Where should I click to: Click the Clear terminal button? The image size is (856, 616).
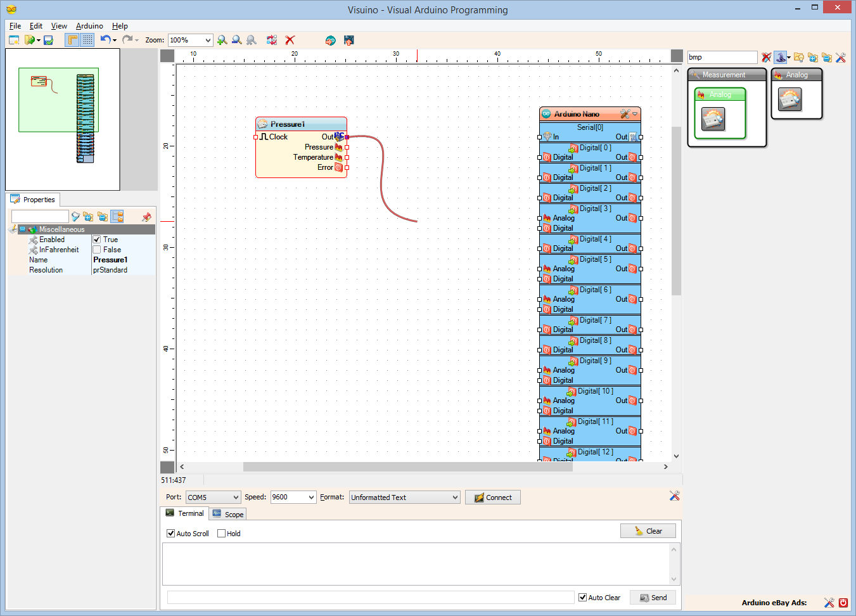pyautogui.click(x=648, y=531)
